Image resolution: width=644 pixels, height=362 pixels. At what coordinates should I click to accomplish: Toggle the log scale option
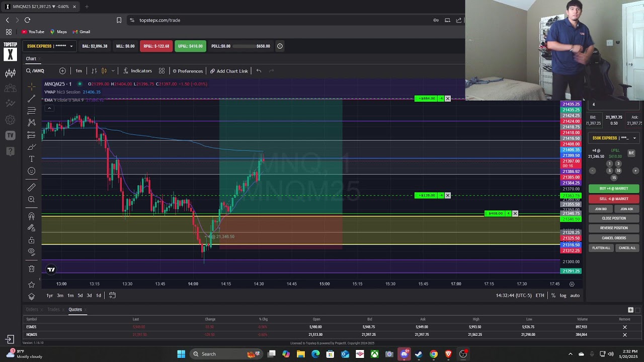tap(563, 296)
